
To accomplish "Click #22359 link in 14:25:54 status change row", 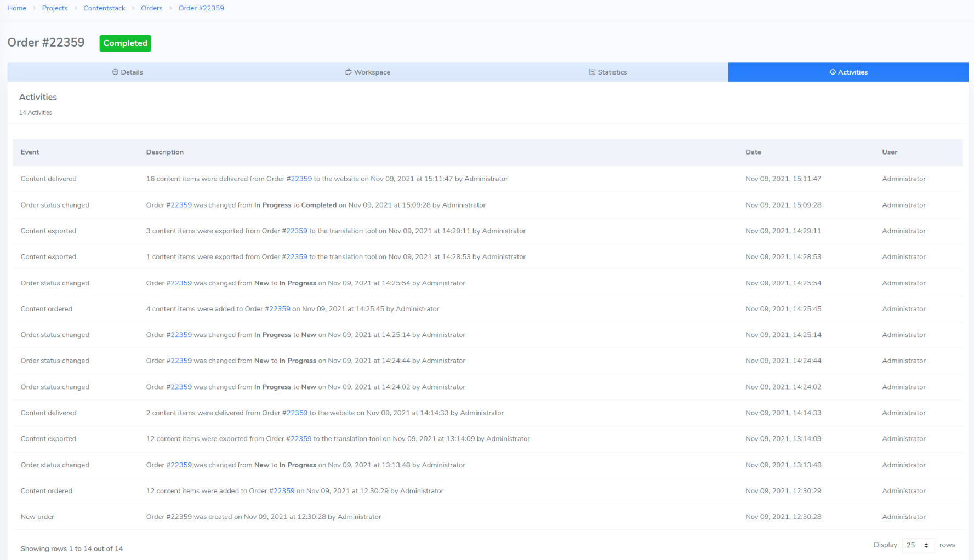I will click(181, 283).
